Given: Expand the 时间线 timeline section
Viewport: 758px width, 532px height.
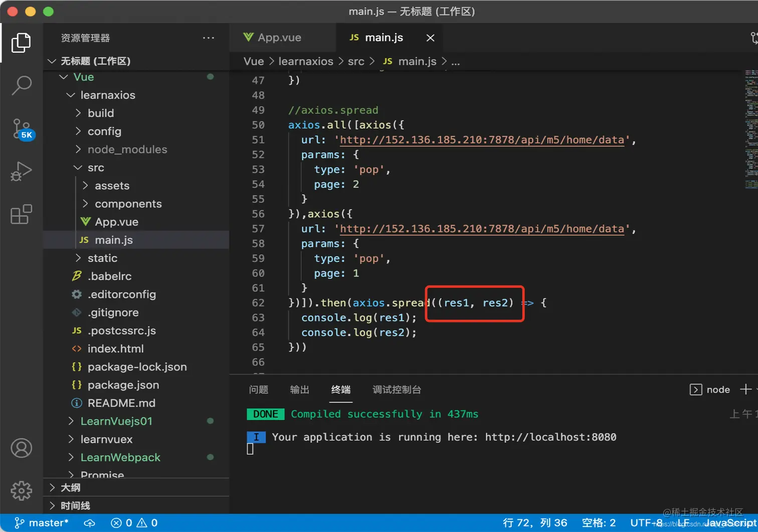Looking at the screenshot, I should [x=136, y=505].
